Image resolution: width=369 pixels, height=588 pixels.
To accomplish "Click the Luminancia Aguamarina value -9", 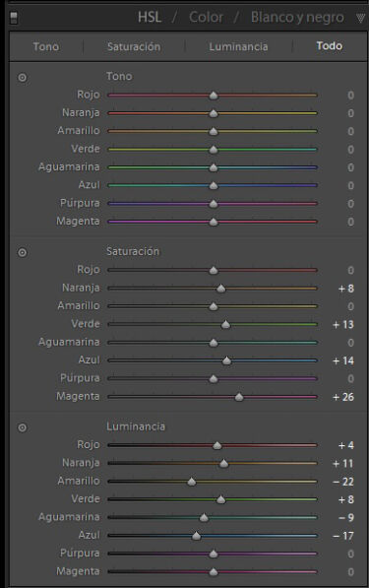I will (x=345, y=518).
